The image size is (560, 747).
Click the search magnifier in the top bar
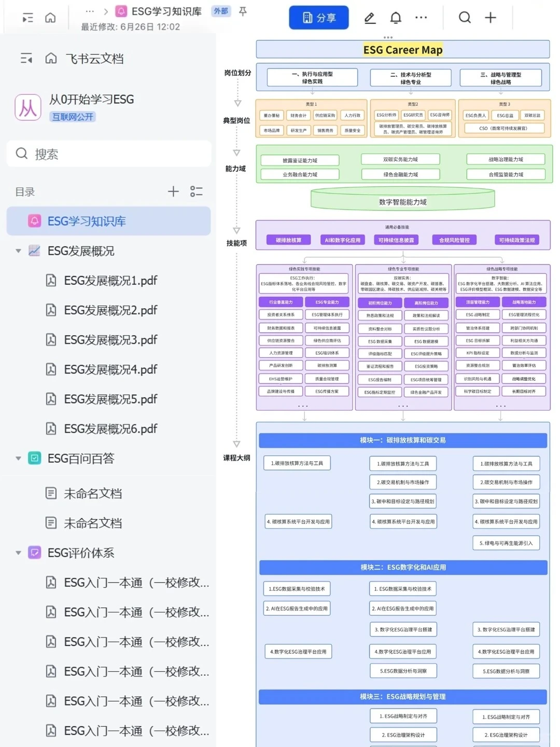pos(464,17)
